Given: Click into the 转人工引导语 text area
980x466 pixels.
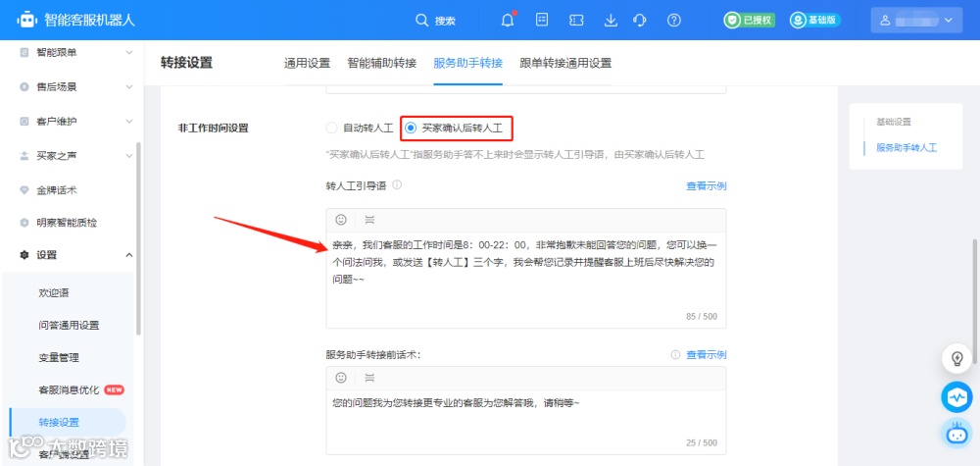Looking at the screenshot, I should coord(526,280).
